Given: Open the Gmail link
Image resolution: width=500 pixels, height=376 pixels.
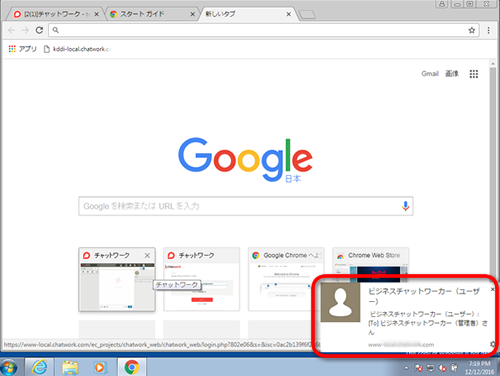Looking at the screenshot, I should point(430,74).
